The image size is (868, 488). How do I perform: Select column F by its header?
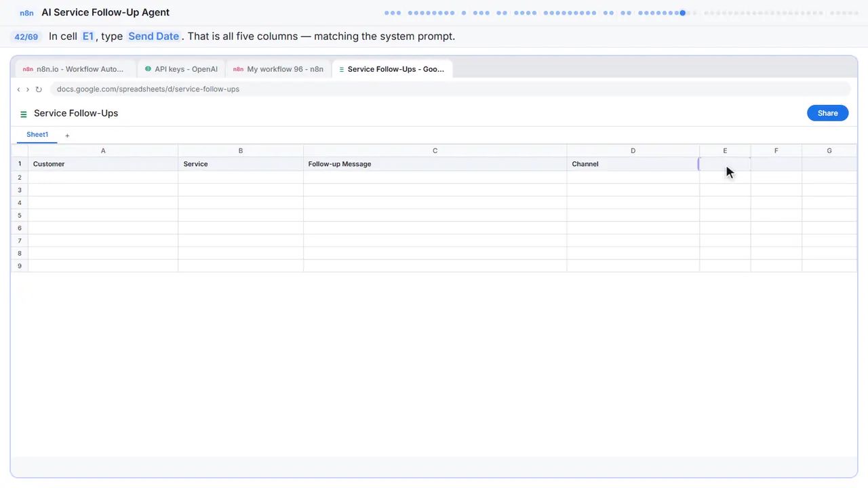tap(776, 150)
